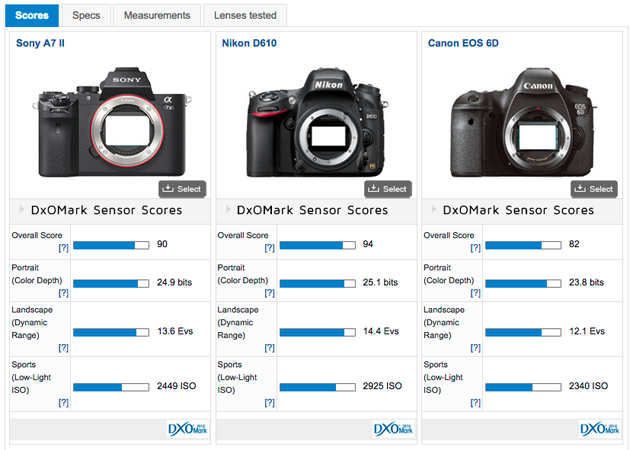Click Nikon overall score value '94'

[x=368, y=244]
